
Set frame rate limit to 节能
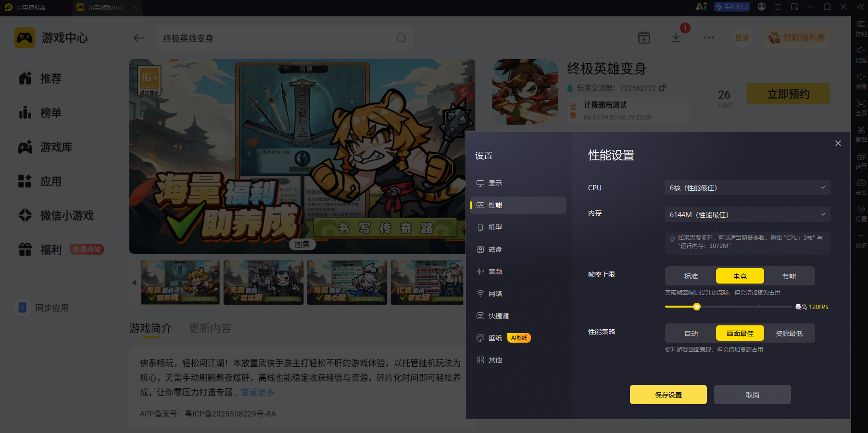click(789, 276)
